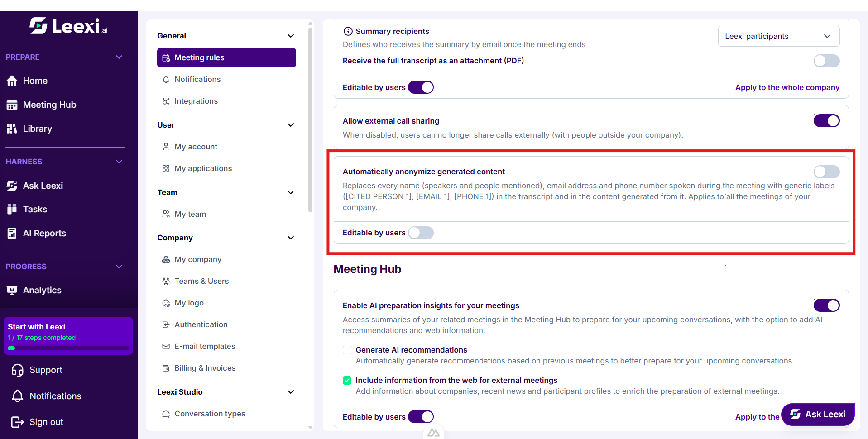This screenshot has width=868, height=439.
Task: Click the AI Reports document icon
Action: pyautogui.click(x=12, y=233)
